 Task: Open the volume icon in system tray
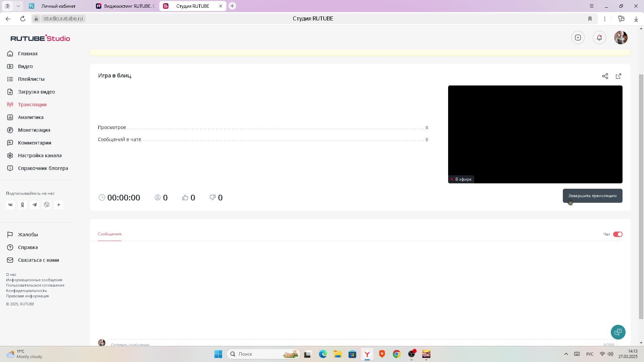610,354
